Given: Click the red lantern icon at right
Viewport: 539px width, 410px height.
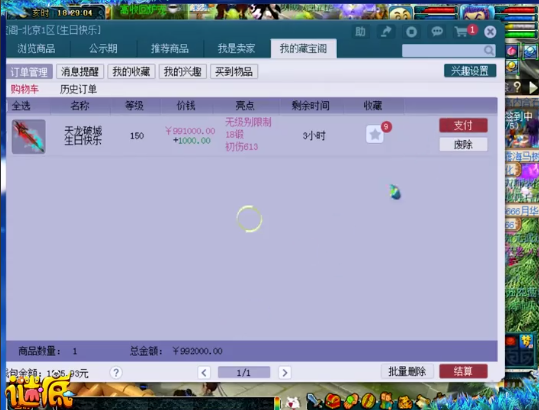Looking at the screenshot, I should (511, 341).
